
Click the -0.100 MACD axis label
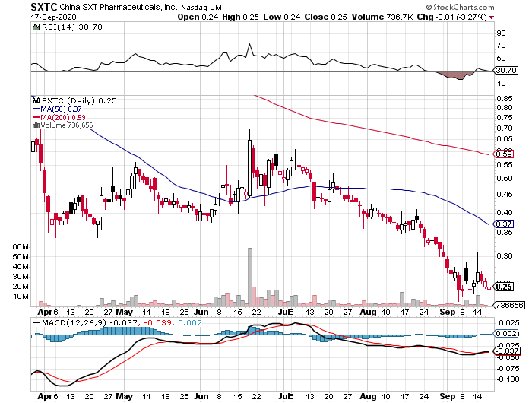508,379
